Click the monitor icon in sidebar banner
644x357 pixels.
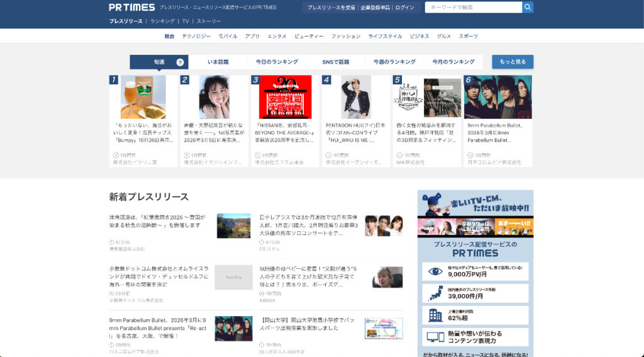click(x=435, y=337)
